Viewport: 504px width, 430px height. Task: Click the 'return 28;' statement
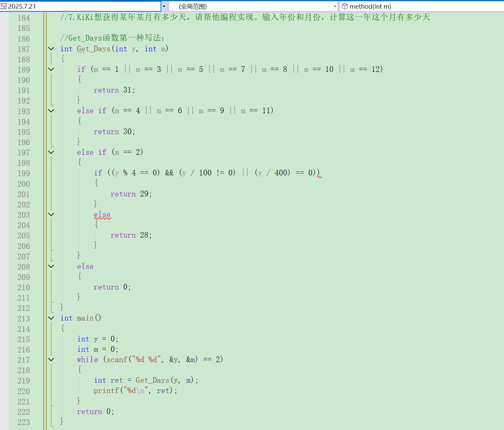pos(131,235)
